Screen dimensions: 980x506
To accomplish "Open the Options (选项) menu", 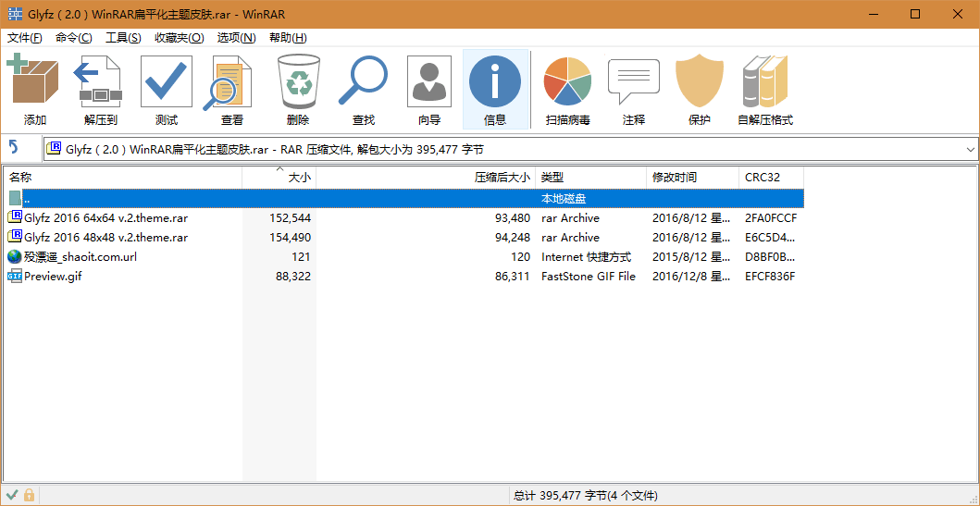I will pos(236,38).
